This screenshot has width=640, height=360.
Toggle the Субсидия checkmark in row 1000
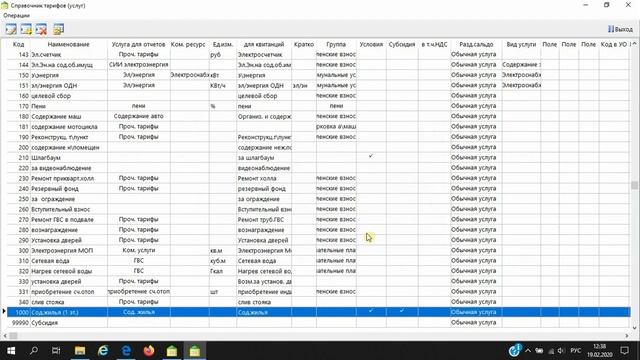402,311
